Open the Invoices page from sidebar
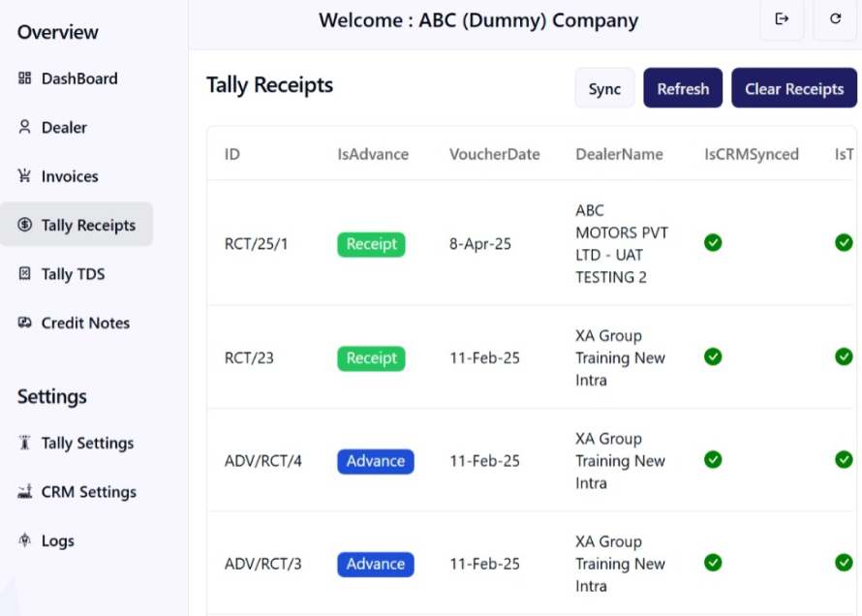The image size is (862, 616). click(69, 176)
